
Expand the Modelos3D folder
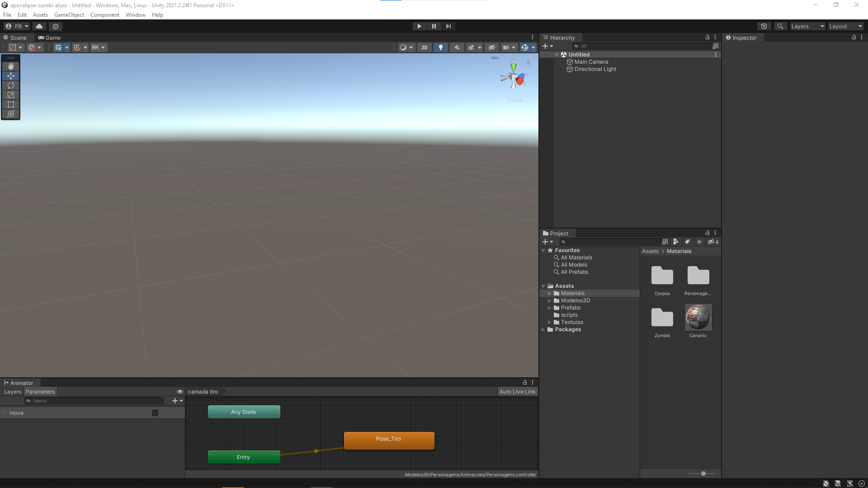click(x=550, y=300)
